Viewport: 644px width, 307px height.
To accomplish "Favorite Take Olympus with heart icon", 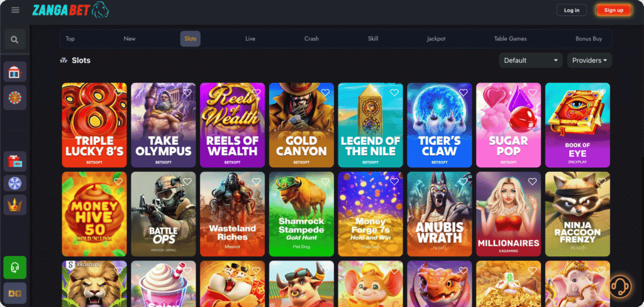I will [x=187, y=93].
